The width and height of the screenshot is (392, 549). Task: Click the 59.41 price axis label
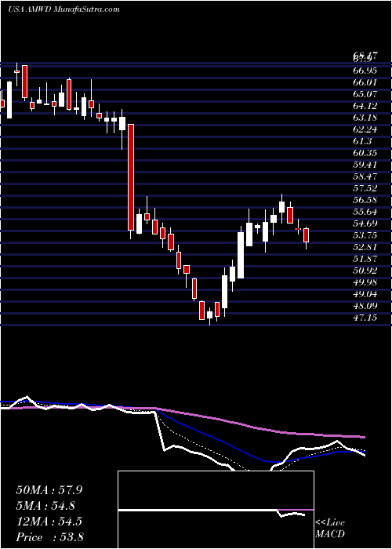click(365, 165)
